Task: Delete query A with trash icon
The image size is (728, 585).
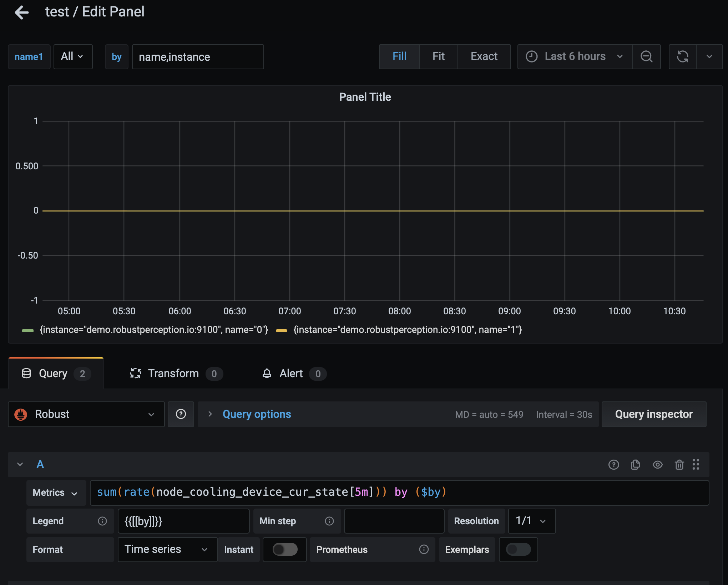Action: click(679, 464)
